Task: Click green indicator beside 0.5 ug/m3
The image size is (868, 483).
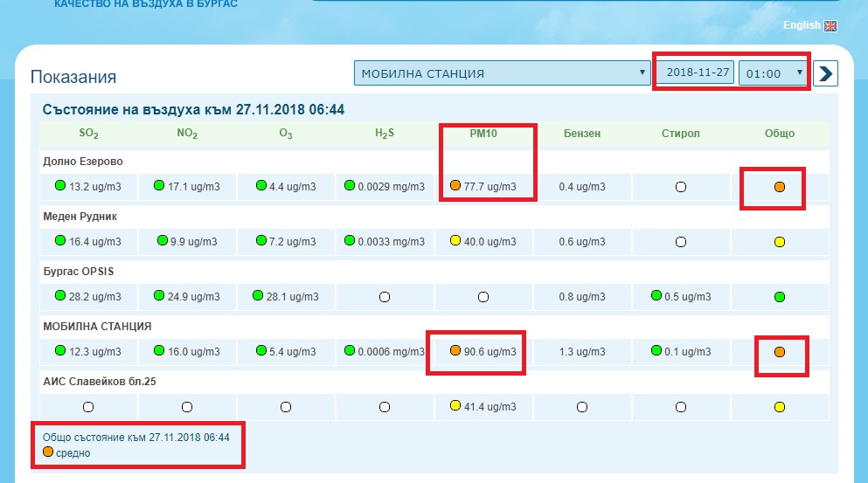Action: point(656,295)
